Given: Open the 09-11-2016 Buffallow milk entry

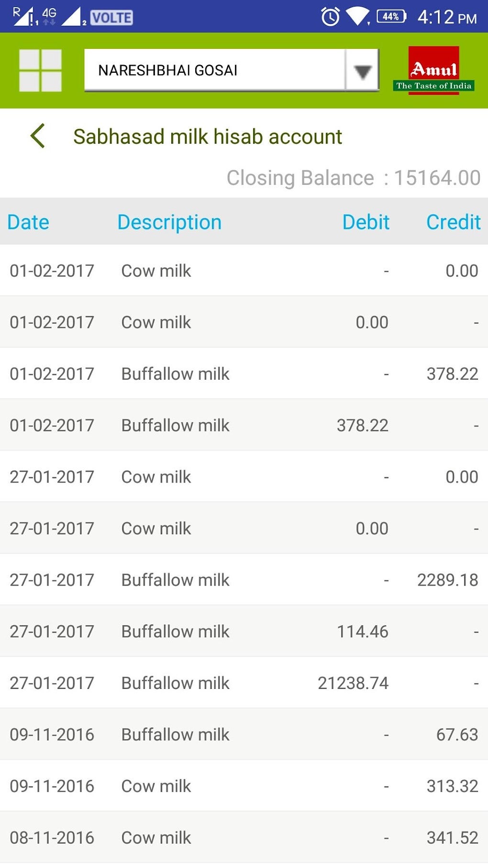Looking at the screenshot, I should [244, 734].
